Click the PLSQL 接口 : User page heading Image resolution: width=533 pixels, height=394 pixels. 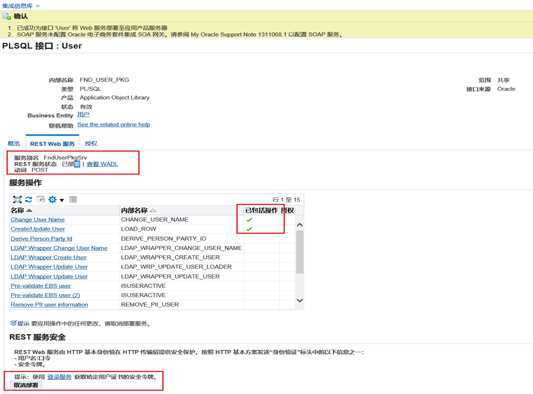42,46
